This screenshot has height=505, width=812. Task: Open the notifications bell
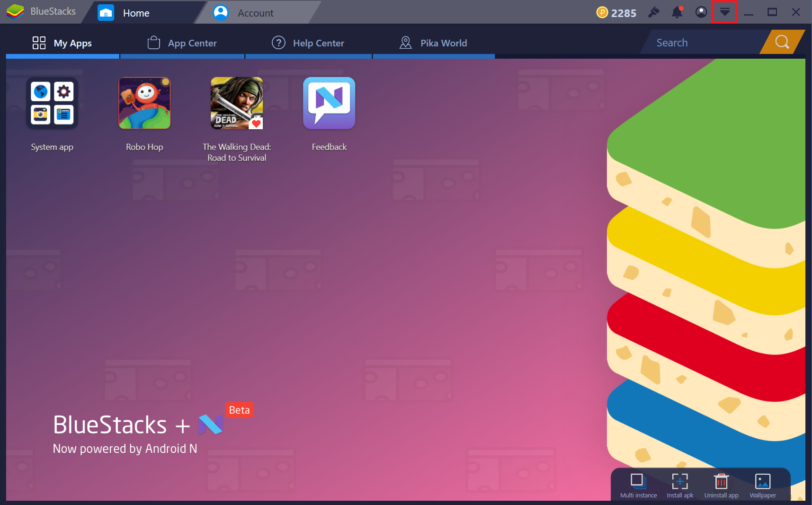coord(678,12)
